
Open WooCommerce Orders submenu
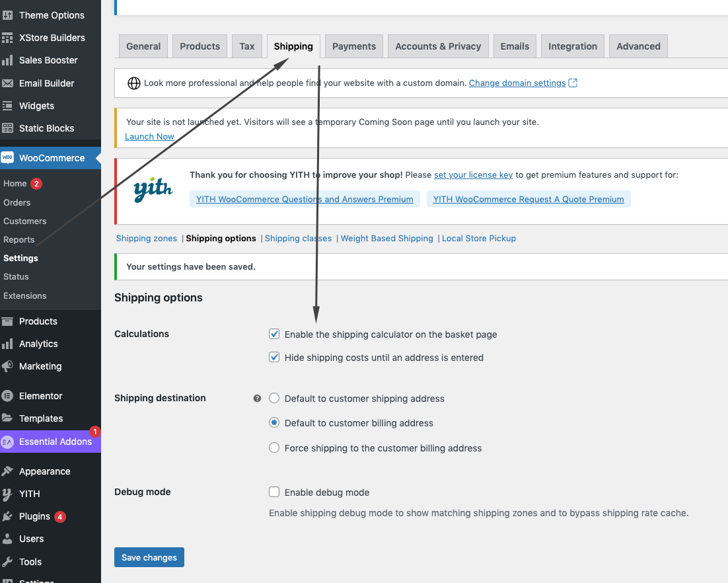coord(17,202)
